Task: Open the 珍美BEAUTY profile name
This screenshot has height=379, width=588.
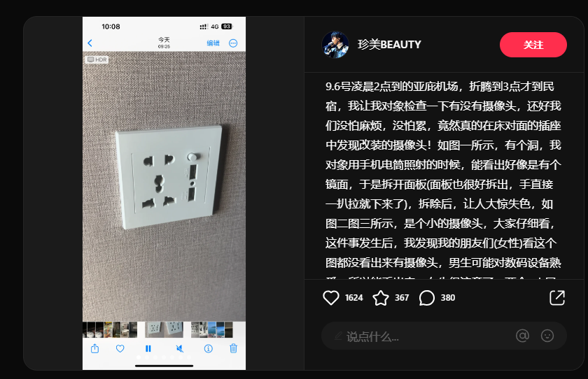Action: coord(389,45)
